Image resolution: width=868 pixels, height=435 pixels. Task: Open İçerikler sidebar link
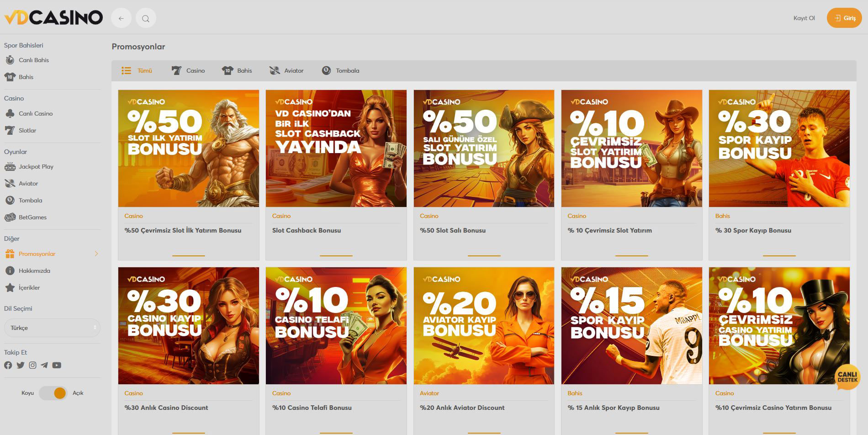point(29,287)
